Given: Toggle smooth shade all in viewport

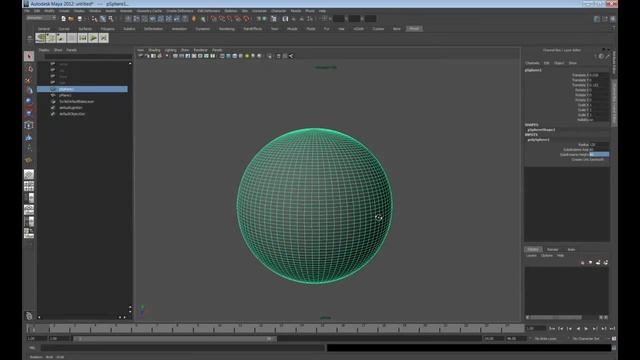Looking at the screenshot, I should pos(228,56).
